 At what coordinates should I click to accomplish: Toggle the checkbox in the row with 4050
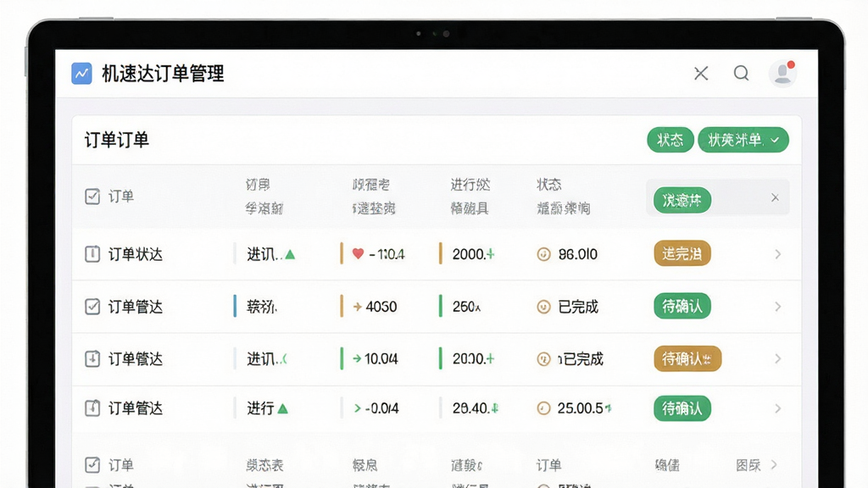(92, 307)
